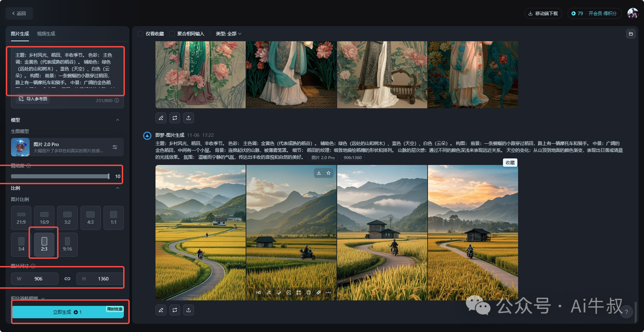Enable the 仅看收藏 checkbox

pos(140,34)
